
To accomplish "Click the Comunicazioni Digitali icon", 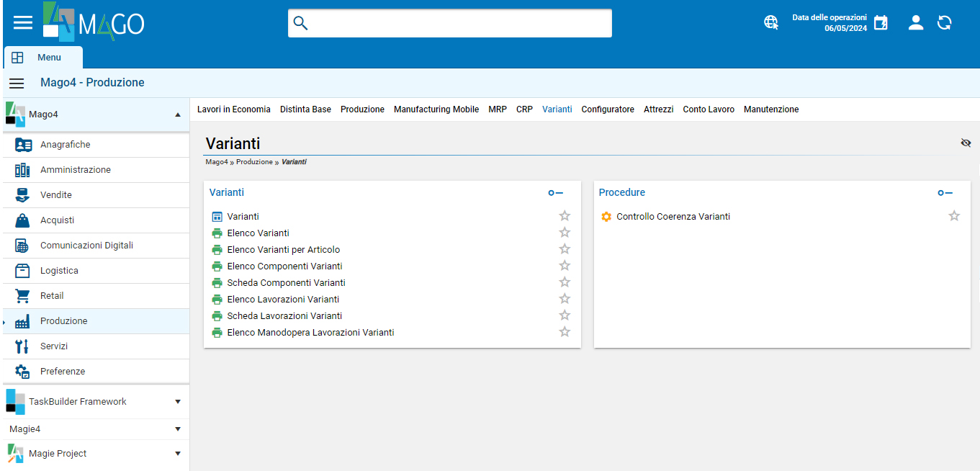I will [x=22, y=246].
